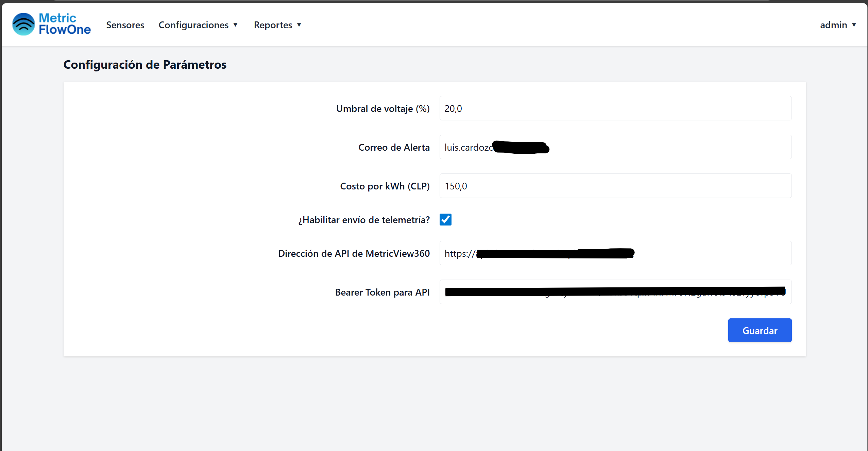Open the Configuraciones menu
This screenshot has width=868, height=451.
193,25
